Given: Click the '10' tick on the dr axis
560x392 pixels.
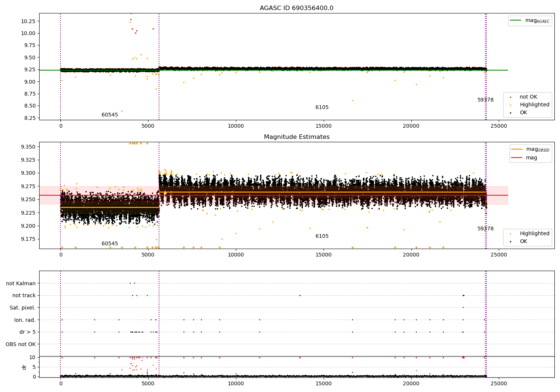Looking at the screenshot, I should (32, 357).
